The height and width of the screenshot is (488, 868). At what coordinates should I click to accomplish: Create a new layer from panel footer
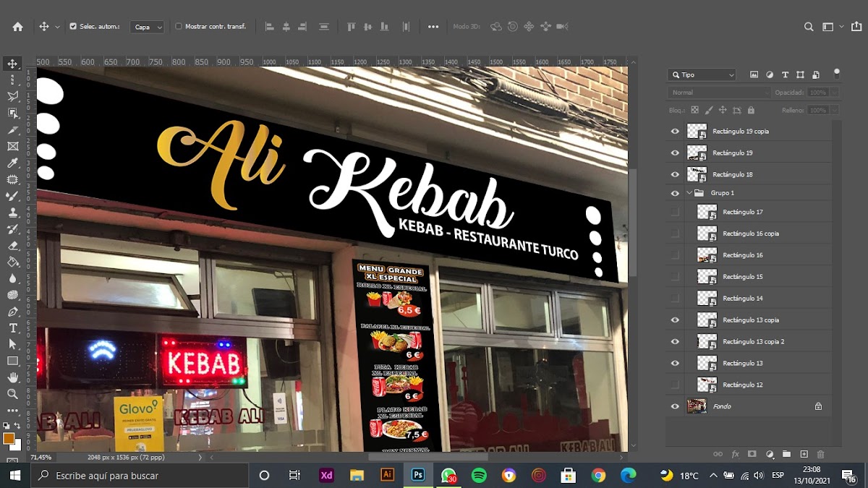pos(804,454)
